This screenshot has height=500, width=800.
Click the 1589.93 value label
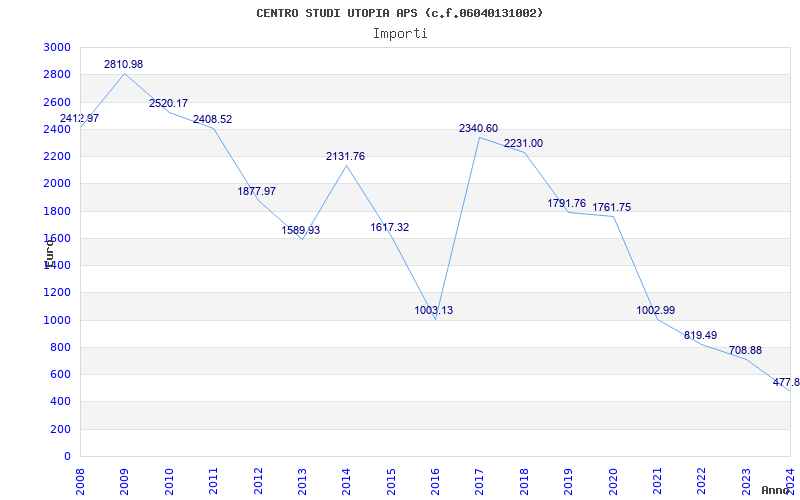pyautogui.click(x=301, y=230)
